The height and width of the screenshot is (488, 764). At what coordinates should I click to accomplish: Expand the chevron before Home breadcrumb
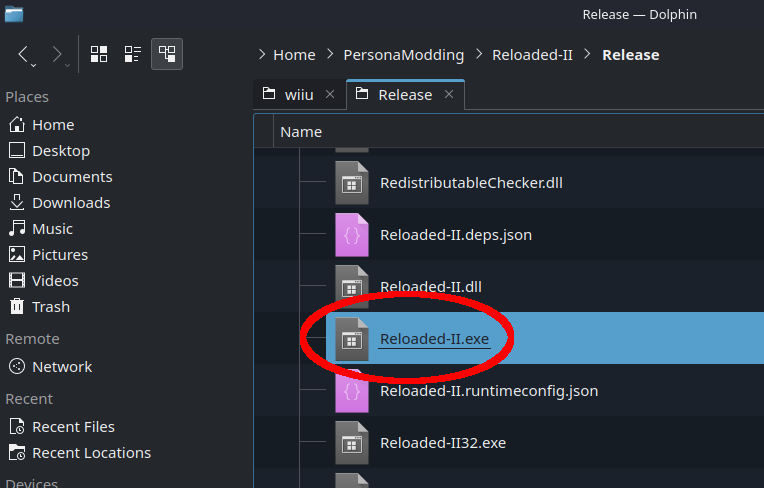coord(262,55)
